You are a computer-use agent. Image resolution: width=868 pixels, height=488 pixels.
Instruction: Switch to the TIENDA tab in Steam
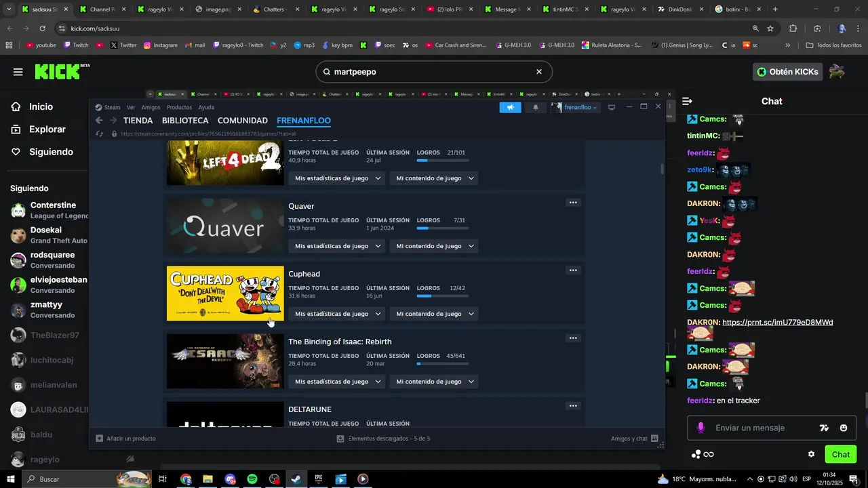[x=138, y=121]
